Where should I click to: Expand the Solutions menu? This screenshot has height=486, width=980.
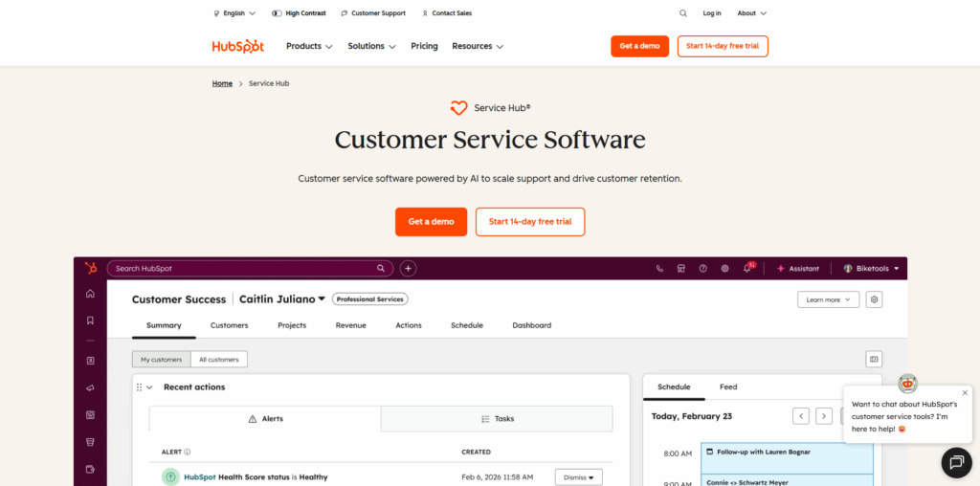(372, 46)
